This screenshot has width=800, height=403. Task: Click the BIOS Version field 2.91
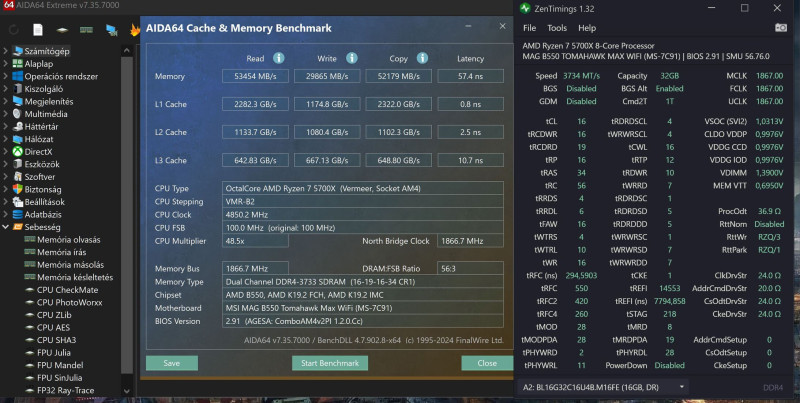[x=363, y=321]
